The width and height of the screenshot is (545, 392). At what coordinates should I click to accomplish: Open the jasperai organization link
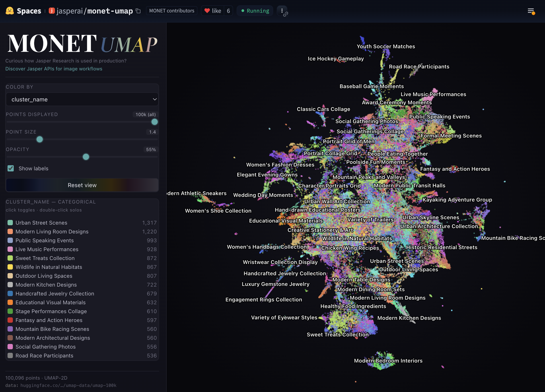click(x=70, y=11)
